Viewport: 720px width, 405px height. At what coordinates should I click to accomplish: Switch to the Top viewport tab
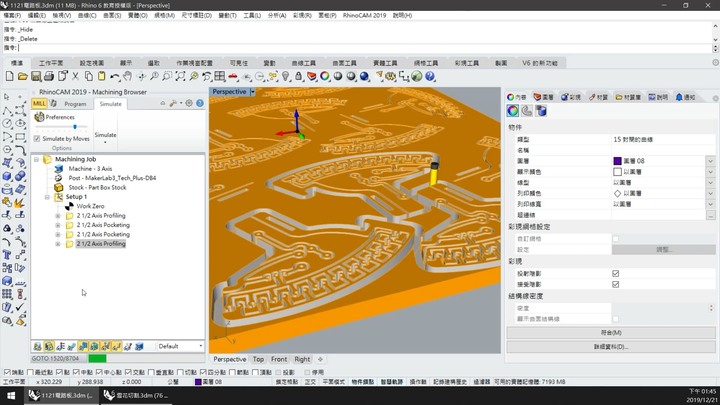pos(258,359)
